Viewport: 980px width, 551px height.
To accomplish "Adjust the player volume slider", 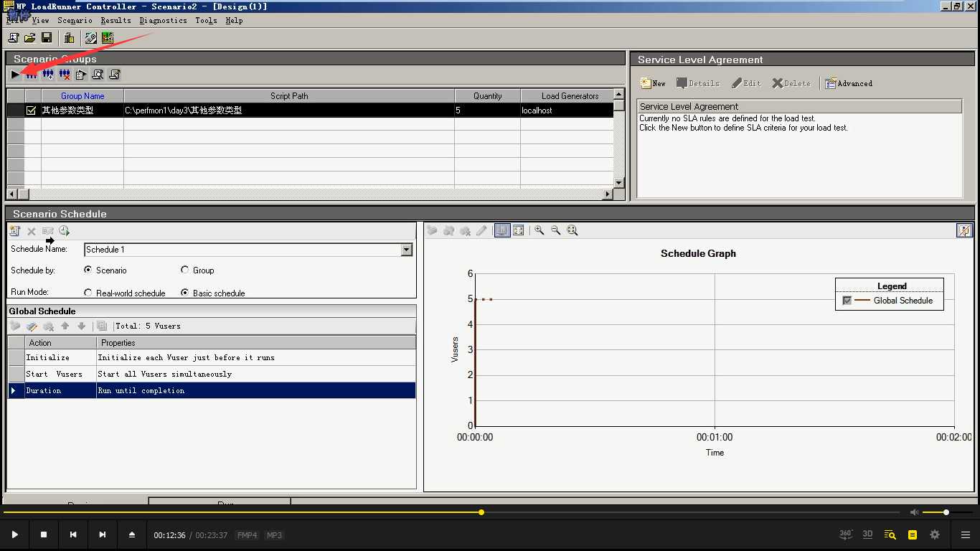I will 946,512.
